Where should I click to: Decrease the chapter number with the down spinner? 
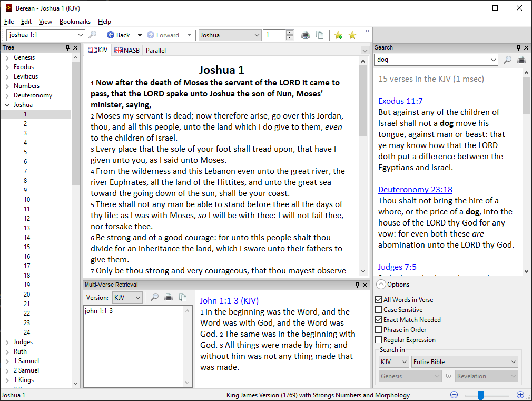pyautogui.click(x=289, y=38)
